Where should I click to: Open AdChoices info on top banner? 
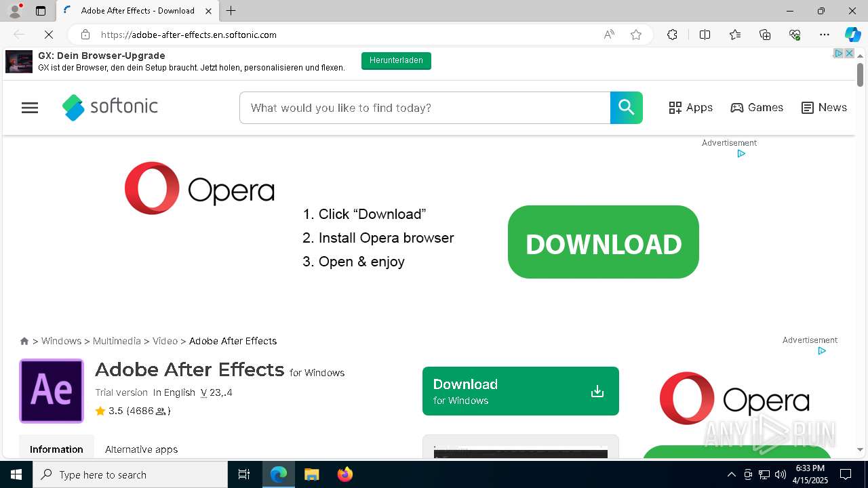[x=838, y=54]
